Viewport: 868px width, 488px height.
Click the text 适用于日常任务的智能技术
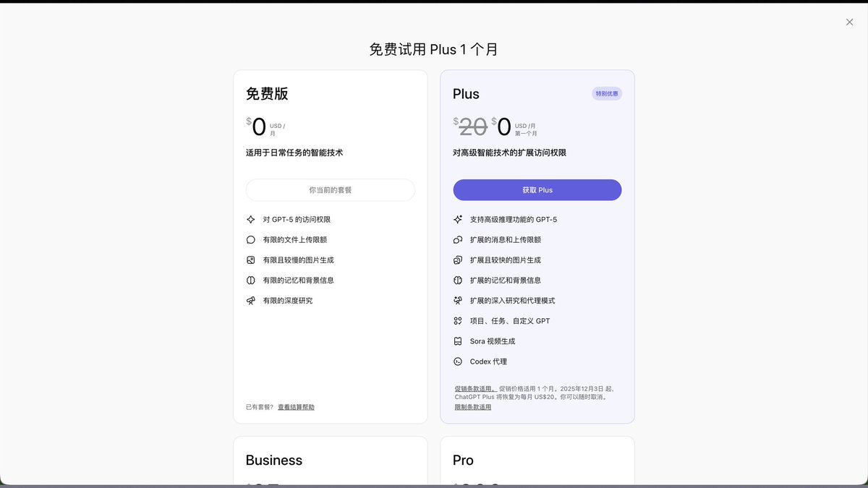tap(294, 153)
